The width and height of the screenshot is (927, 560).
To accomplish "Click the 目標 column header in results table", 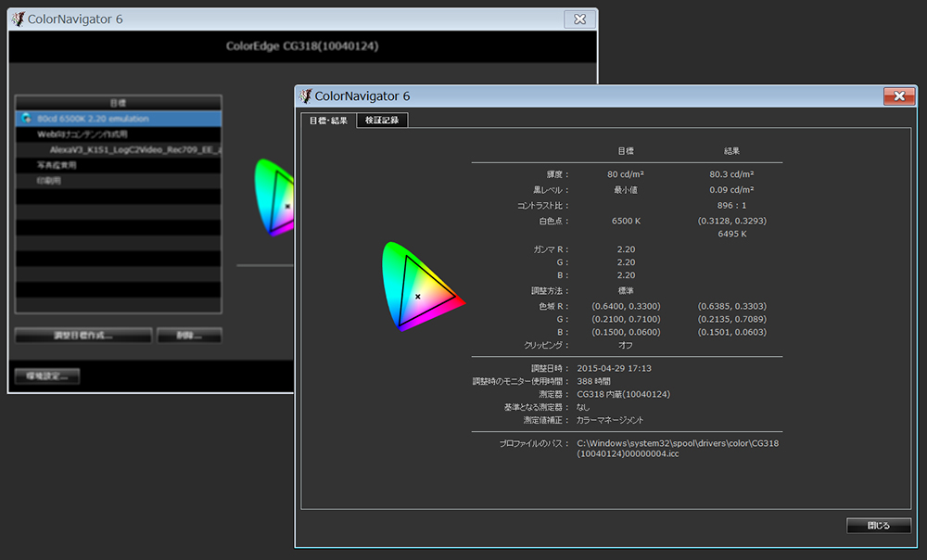I will (626, 151).
